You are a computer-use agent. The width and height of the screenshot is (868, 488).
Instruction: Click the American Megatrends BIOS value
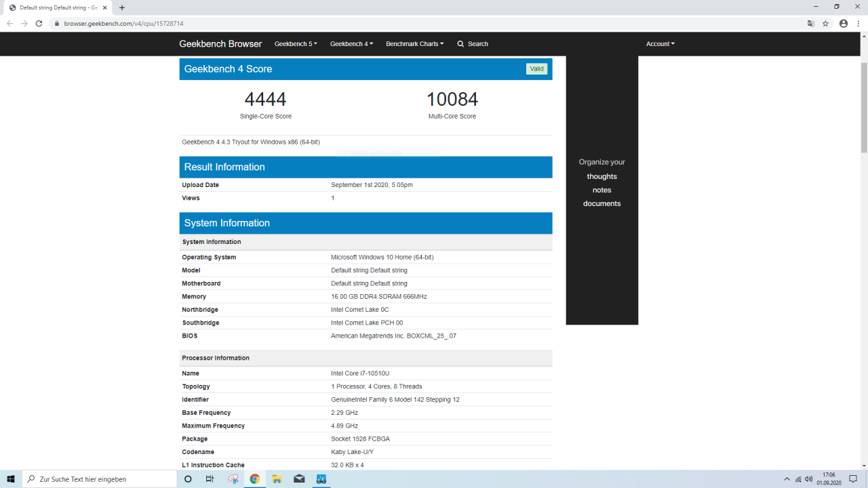click(393, 336)
